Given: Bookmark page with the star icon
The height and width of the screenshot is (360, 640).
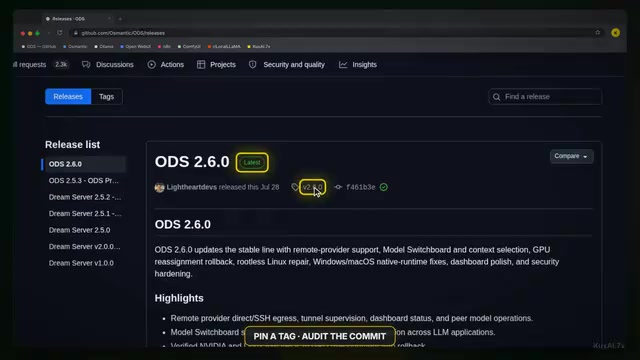Looking at the screenshot, I should tap(598, 33).
